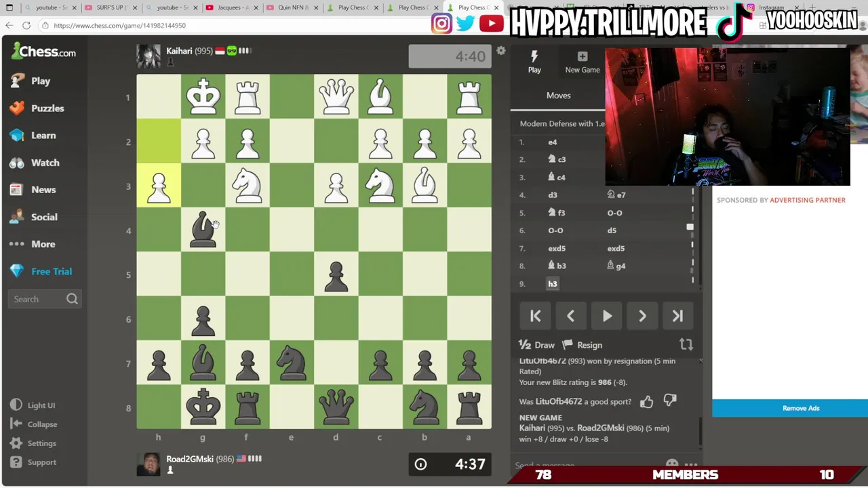Image resolution: width=868 pixels, height=488 pixels.
Task: Click the black bishop on g4
Action: click(203, 230)
